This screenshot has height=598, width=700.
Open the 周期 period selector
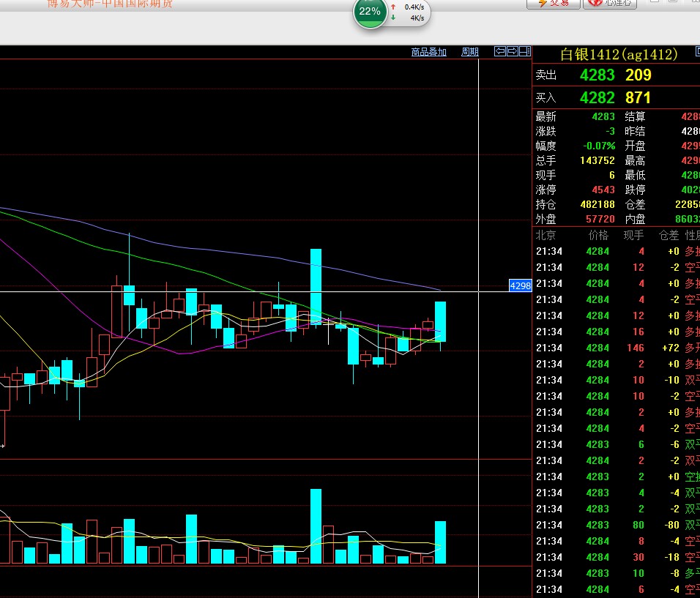point(469,52)
